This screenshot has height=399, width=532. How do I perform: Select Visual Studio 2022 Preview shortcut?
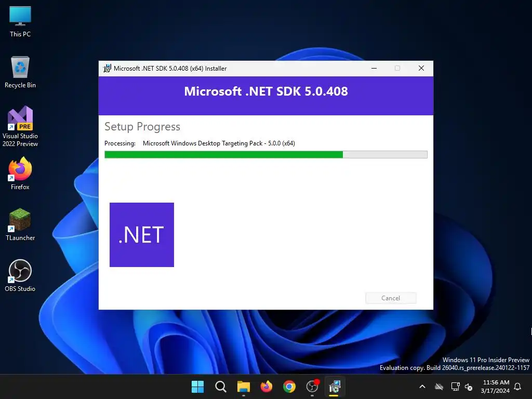tap(20, 126)
